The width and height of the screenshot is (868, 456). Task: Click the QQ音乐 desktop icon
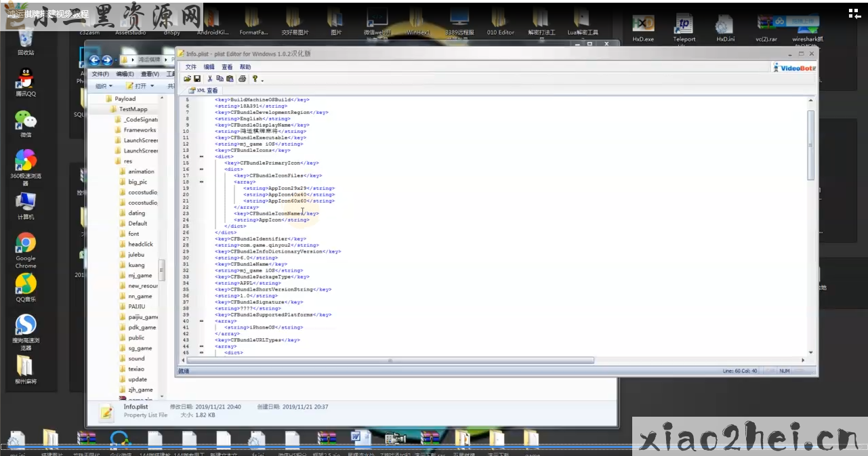click(x=26, y=287)
